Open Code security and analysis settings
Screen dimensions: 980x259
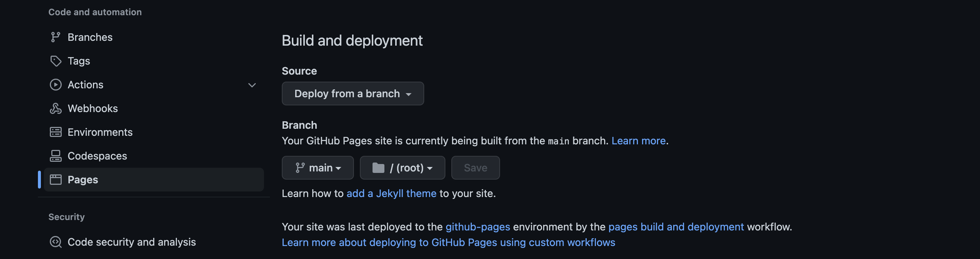(154, 242)
